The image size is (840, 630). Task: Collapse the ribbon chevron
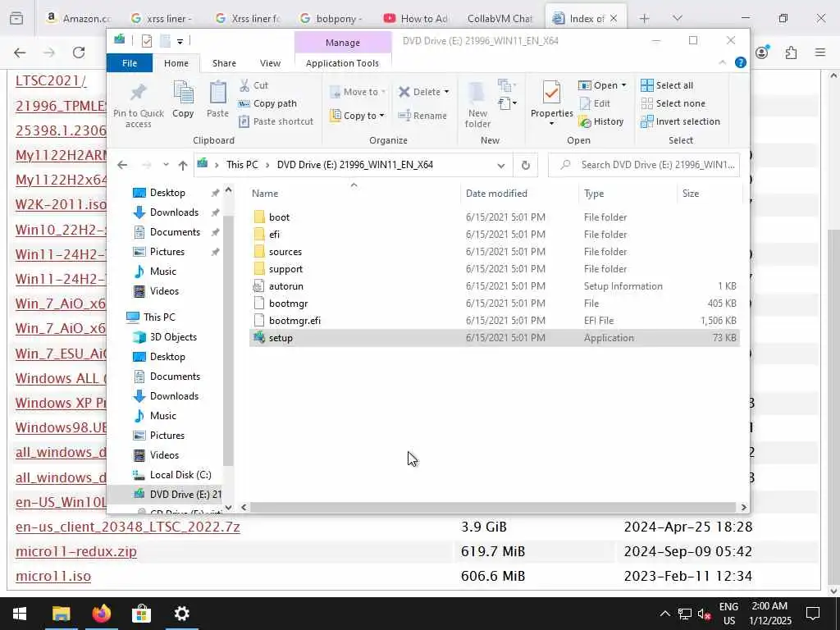[722, 62]
